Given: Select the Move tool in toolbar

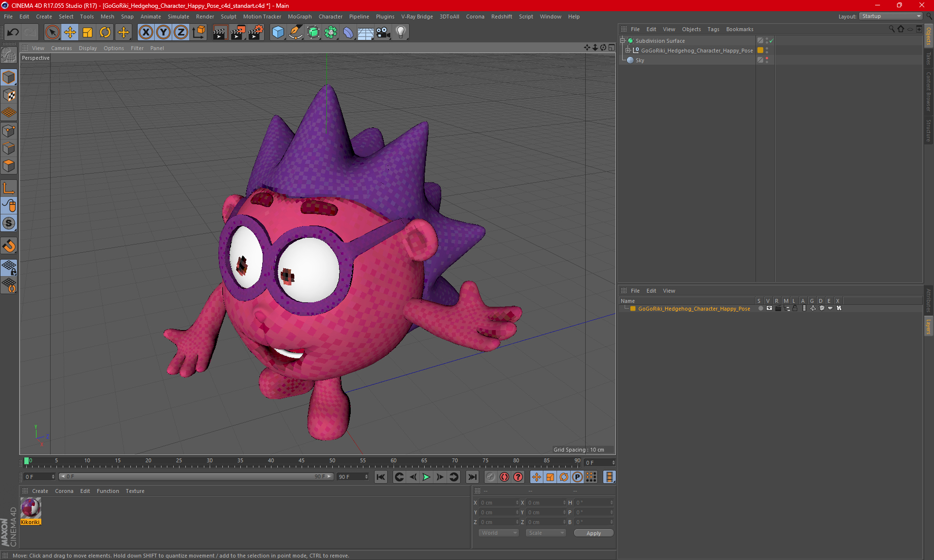Looking at the screenshot, I should (70, 32).
